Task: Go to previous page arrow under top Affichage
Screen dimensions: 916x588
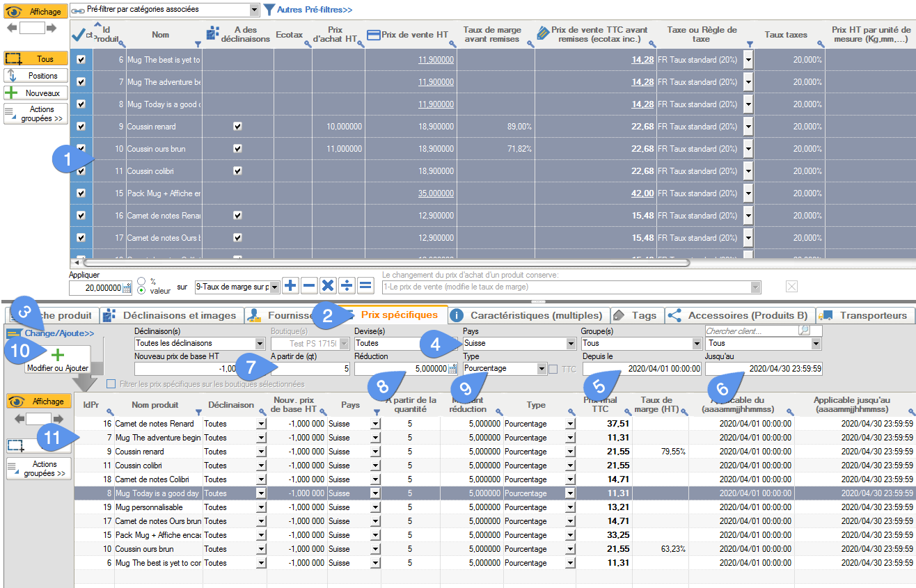Action: tap(12, 29)
